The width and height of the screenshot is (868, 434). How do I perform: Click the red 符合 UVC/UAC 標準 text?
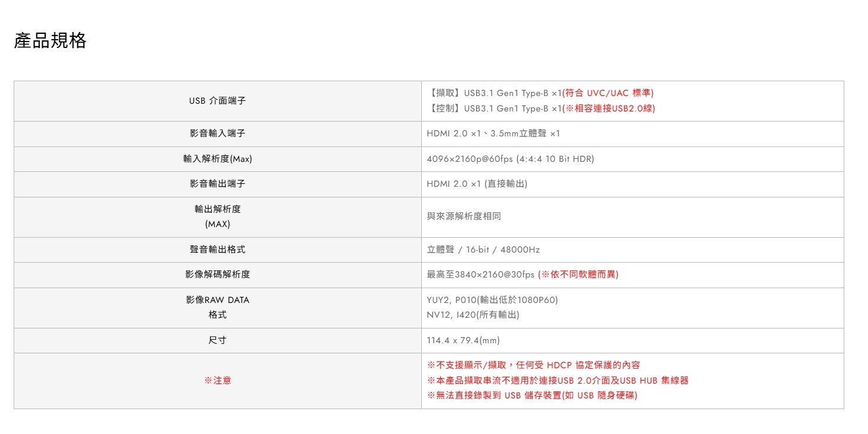click(608, 93)
